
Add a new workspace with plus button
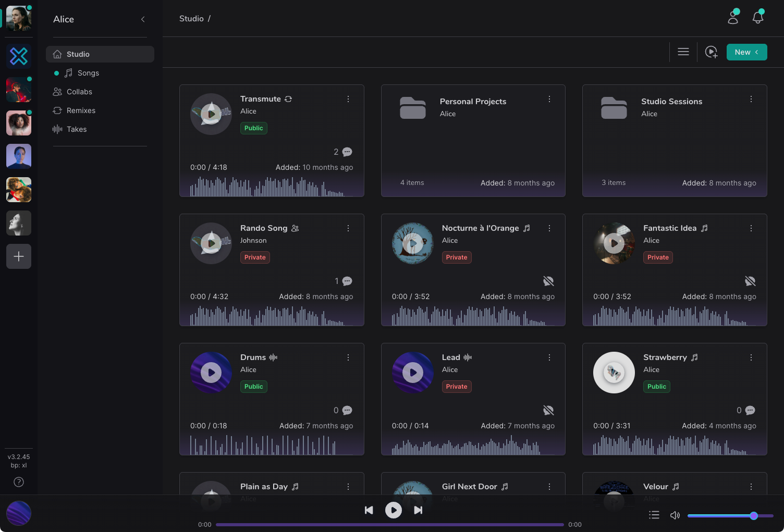click(x=19, y=256)
